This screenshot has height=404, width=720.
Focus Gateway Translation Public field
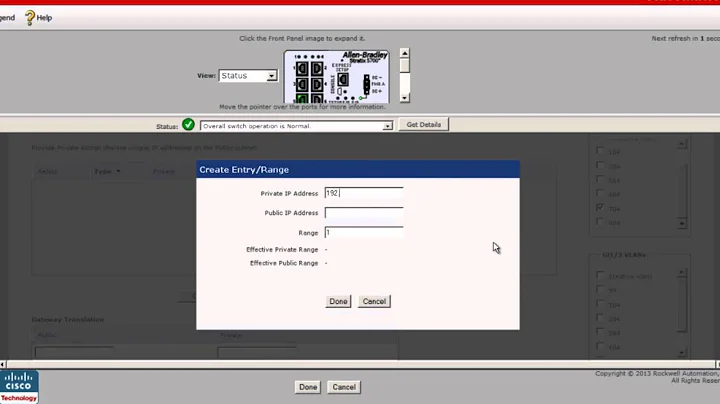(74, 353)
